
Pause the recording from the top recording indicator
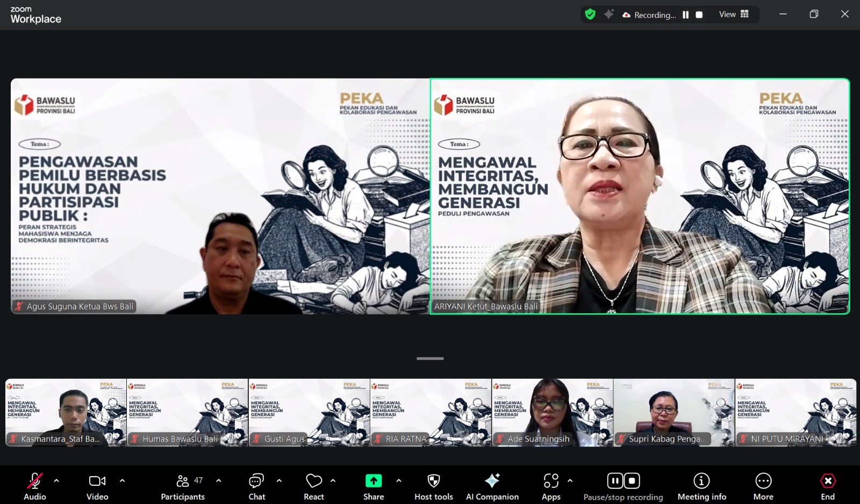click(686, 15)
